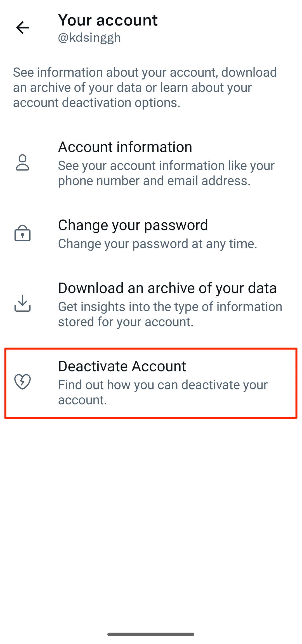Image resolution: width=302 pixels, height=644 pixels.
Task: Tap the download archive tray icon
Action: click(22, 304)
